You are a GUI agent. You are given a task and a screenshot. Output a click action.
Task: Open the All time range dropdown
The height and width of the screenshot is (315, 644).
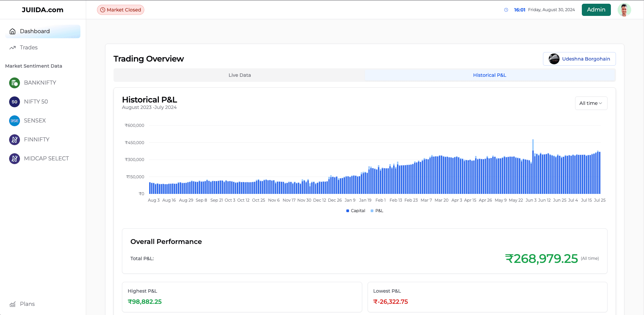point(591,103)
